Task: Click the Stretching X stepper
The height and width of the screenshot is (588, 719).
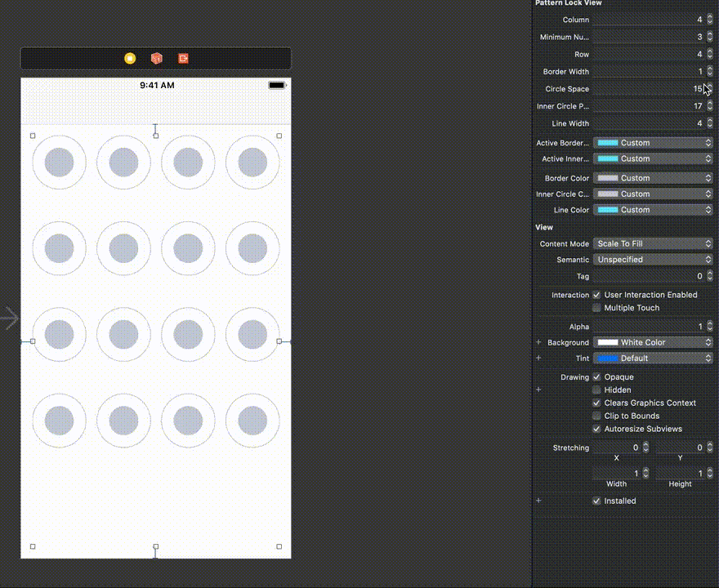Action: pyautogui.click(x=645, y=448)
